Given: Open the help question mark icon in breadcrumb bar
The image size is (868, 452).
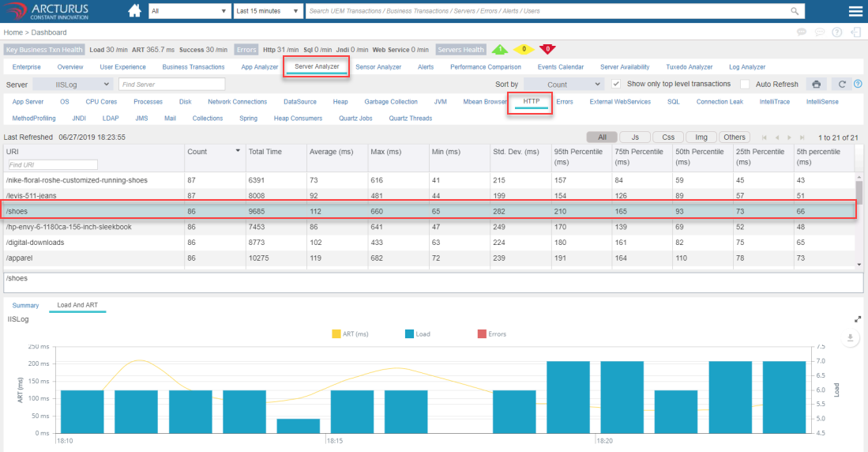Looking at the screenshot, I should [836, 32].
